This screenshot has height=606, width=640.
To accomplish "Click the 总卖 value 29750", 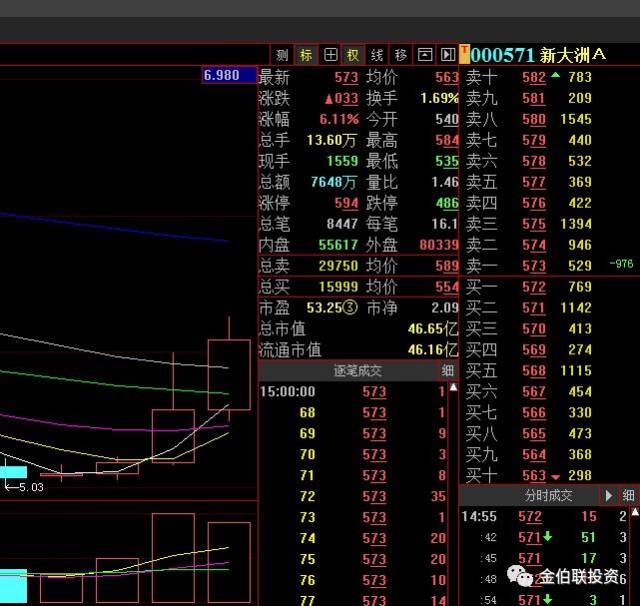I will click(338, 266).
